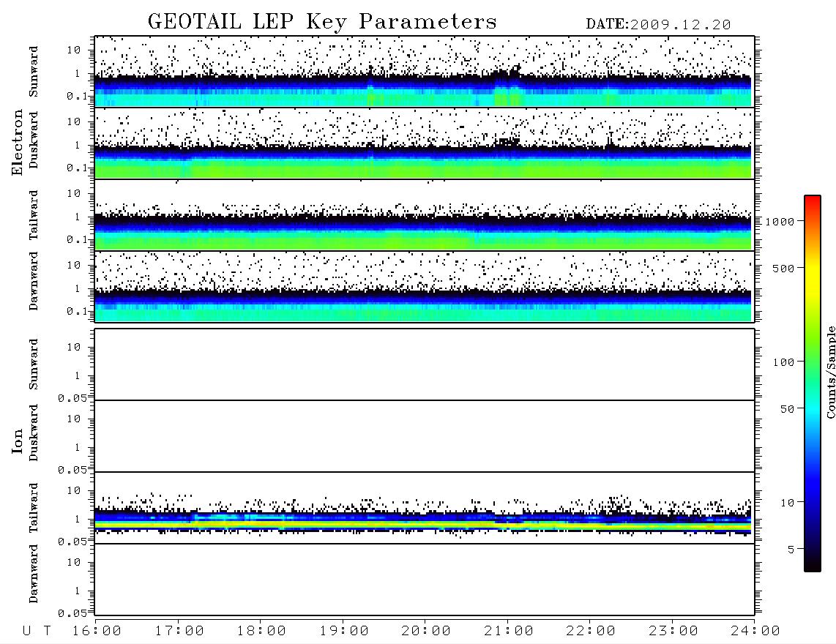Click the 17:00 time tick label
Image resolution: width=836 pixels, height=644 pixels.
tap(179, 632)
